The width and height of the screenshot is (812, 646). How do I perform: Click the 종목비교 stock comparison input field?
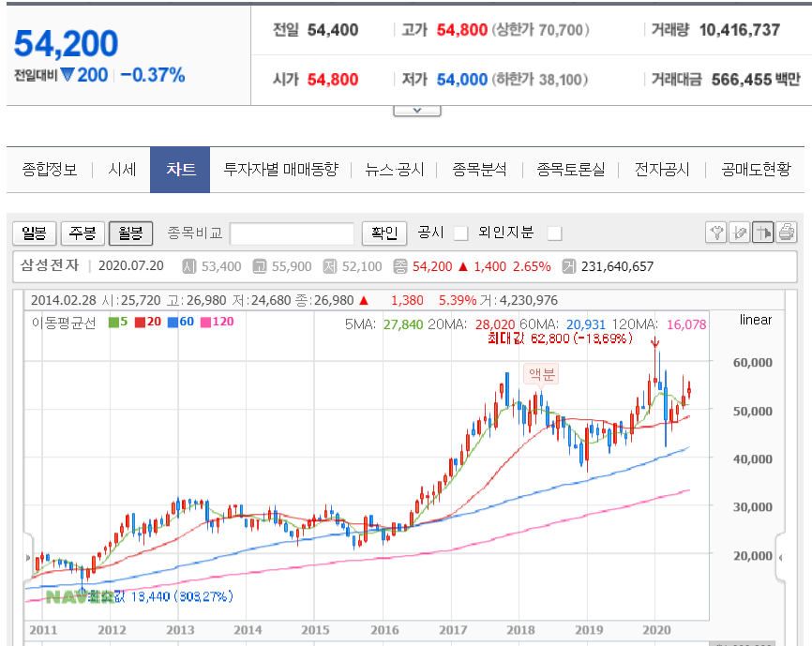[x=292, y=233]
